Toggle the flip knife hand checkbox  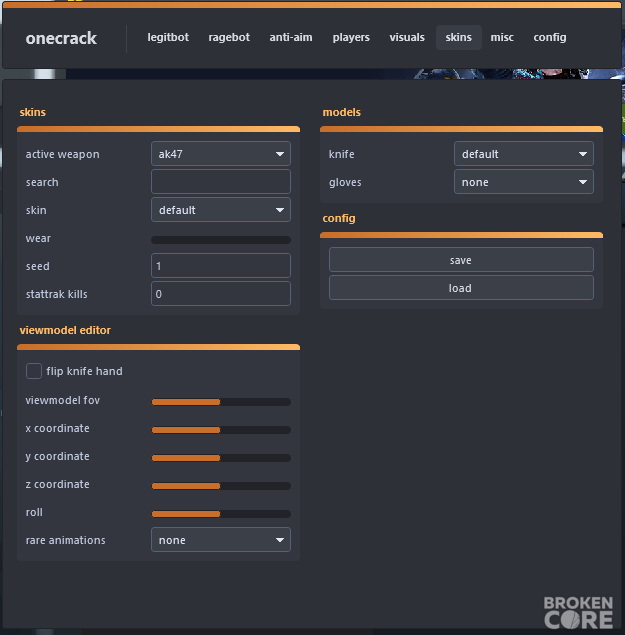click(x=34, y=371)
